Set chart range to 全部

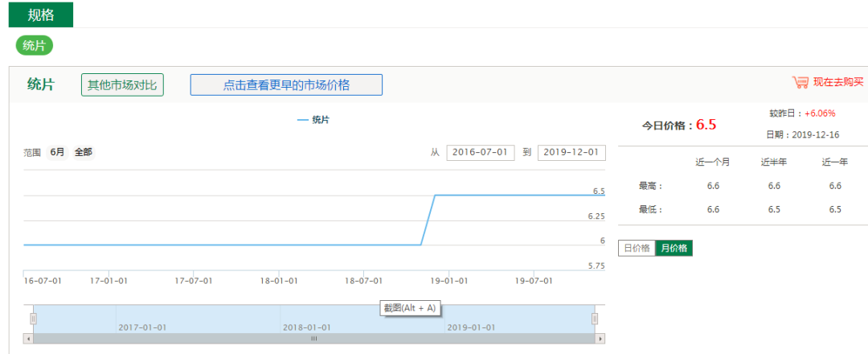[84, 152]
